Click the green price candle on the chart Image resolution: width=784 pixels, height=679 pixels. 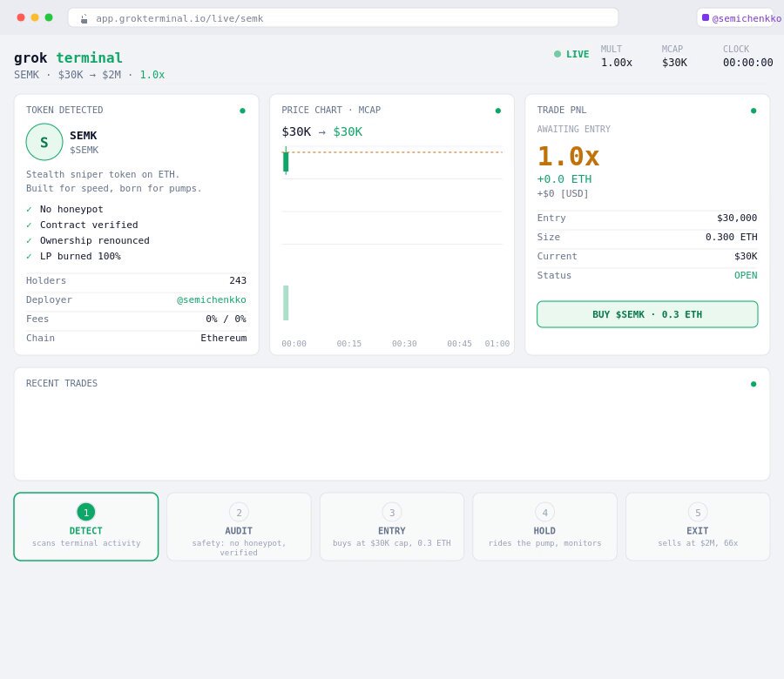(x=286, y=161)
